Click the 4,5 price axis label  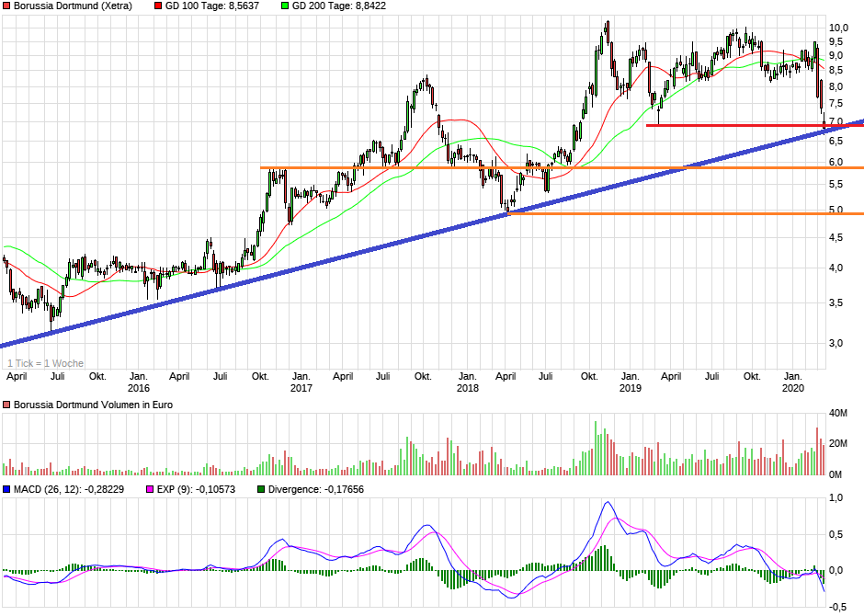pyautogui.click(x=836, y=238)
